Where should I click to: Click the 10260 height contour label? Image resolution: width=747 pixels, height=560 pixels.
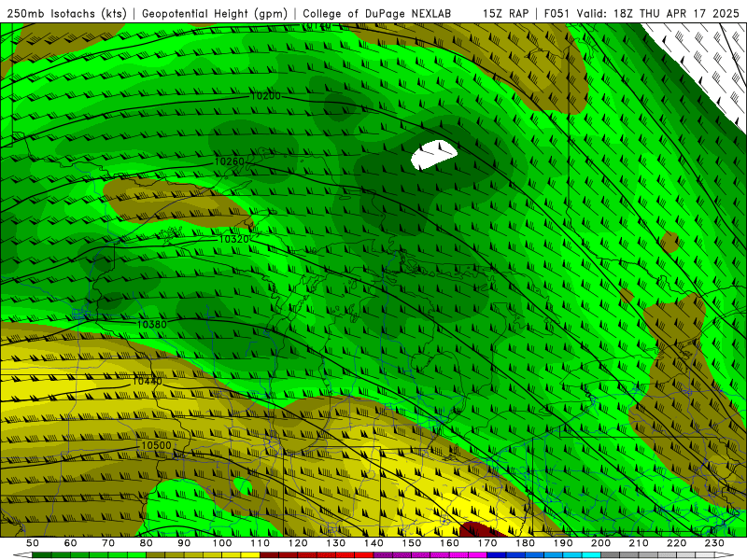point(230,161)
